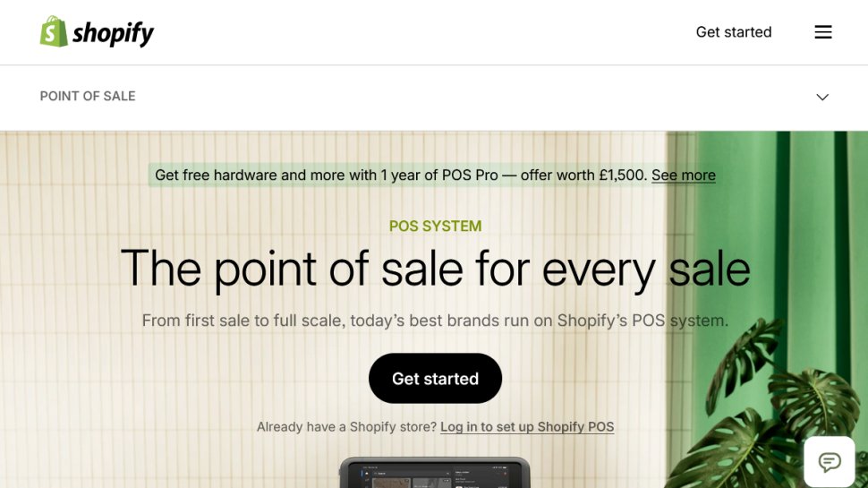
Task: Click the headline The point of sale for every sale
Action: (435, 270)
